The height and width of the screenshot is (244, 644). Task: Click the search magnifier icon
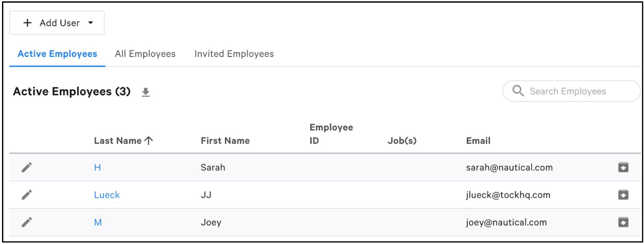tap(518, 91)
